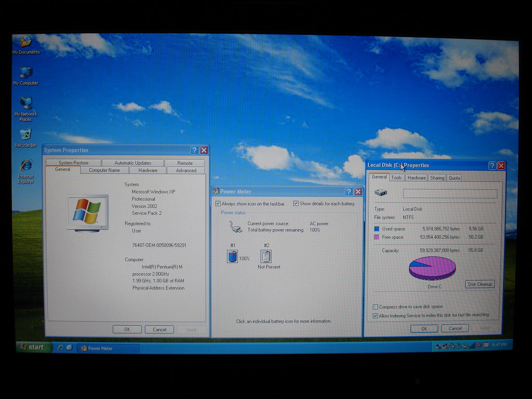Launch Internet Explorer from the Quick Launch bar
Screen dimensions: 532x399
tap(60, 348)
